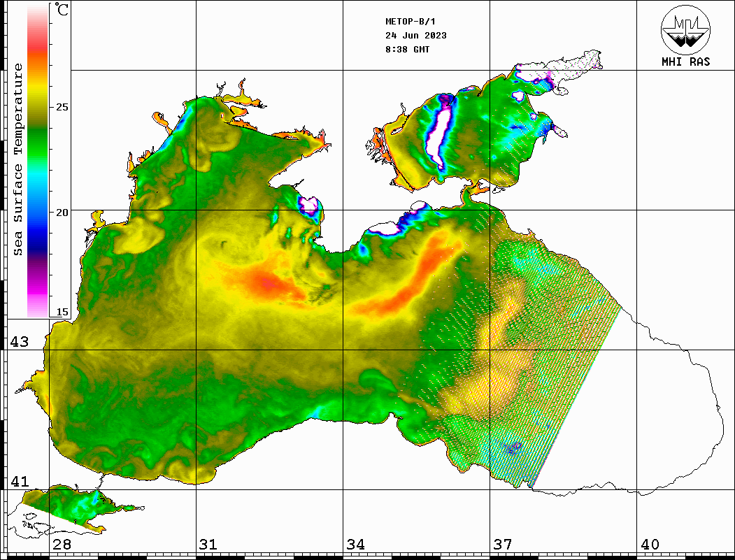Click the '24 Jun 2023' date text
This screenshot has width=735, height=560.
click(x=416, y=36)
